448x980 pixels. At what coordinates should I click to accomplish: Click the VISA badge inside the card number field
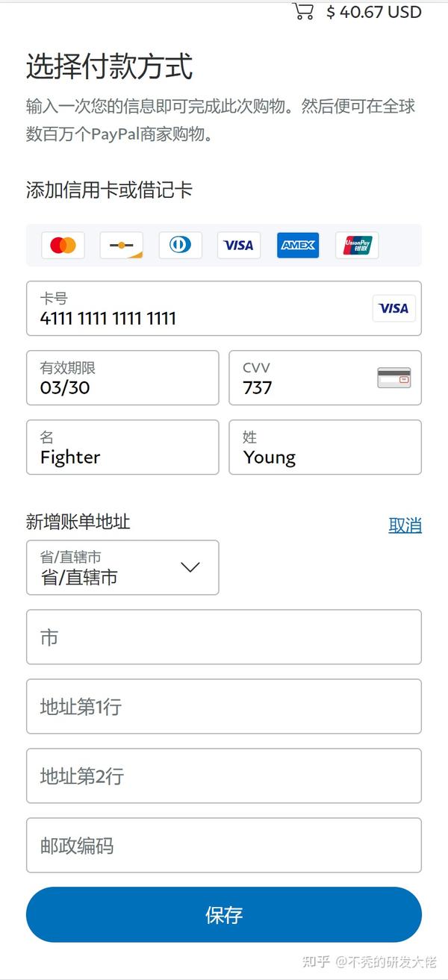[x=393, y=308]
